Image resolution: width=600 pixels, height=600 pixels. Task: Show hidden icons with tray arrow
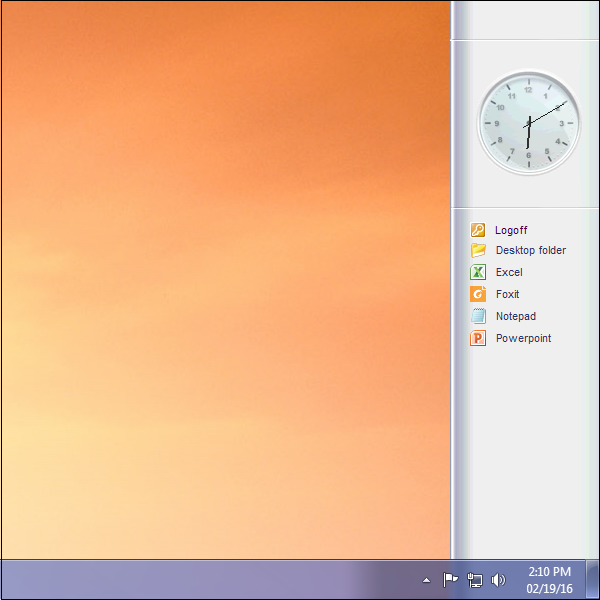tap(427, 580)
